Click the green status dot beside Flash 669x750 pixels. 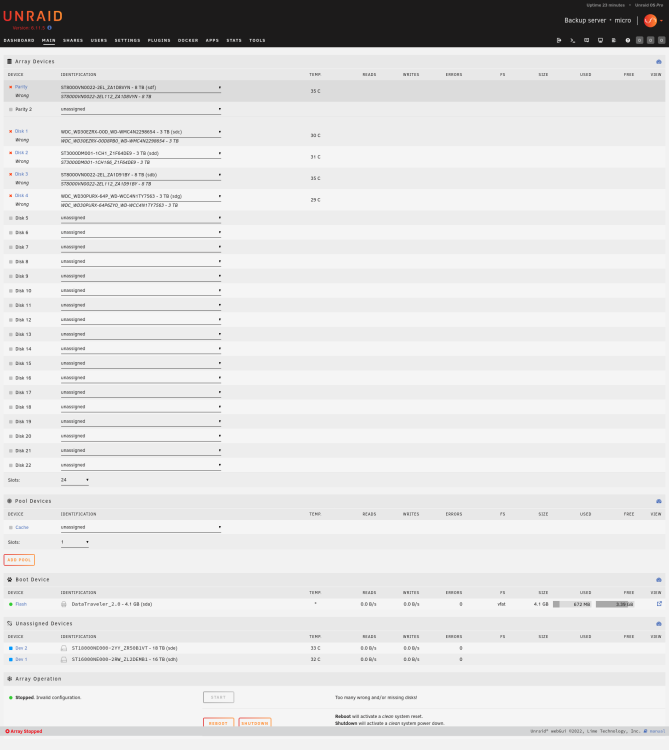click(11, 604)
